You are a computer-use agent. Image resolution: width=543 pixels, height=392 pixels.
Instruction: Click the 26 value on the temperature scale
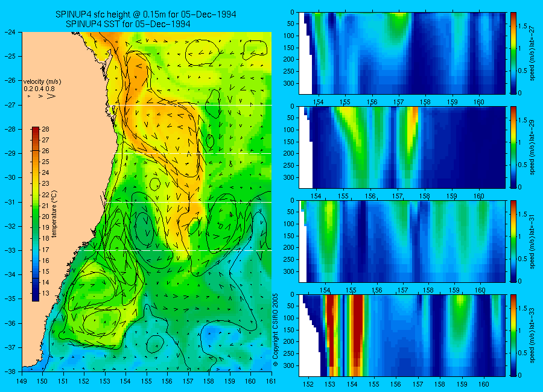pyautogui.click(x=45, y=151)
